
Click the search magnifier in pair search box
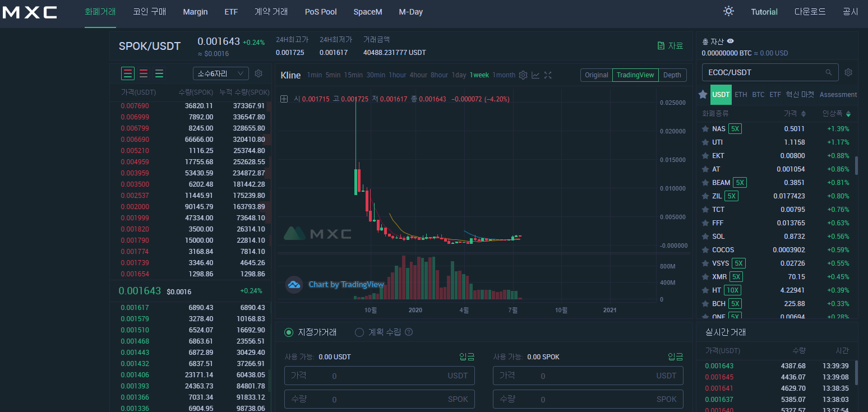(x=829, y=72)
